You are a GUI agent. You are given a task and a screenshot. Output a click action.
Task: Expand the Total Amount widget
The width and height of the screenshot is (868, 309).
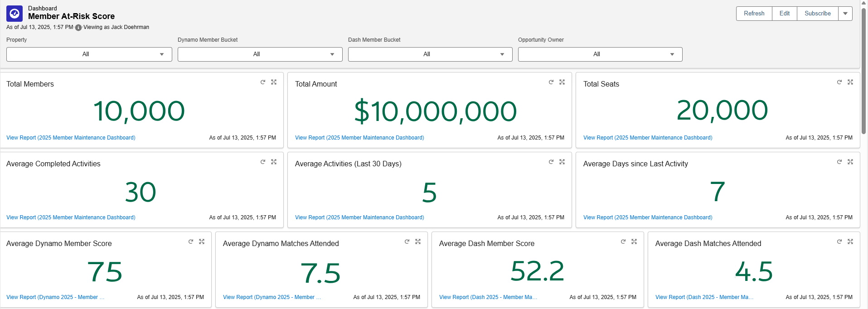(x=562, y=82)
